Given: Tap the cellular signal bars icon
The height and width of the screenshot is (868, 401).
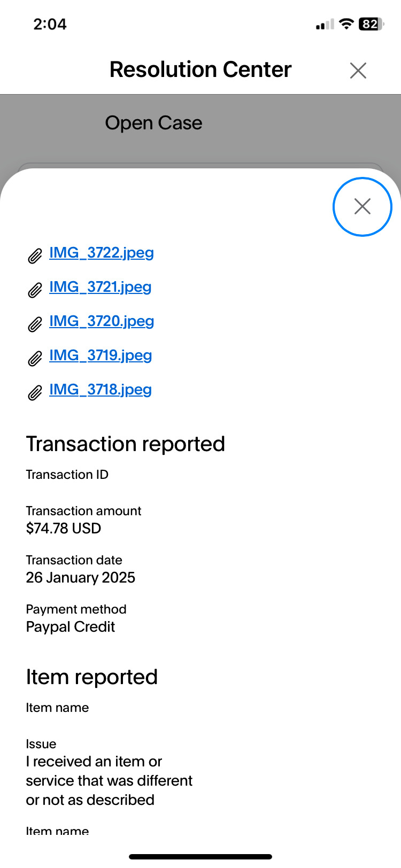Looking at the screenshot, I should point(325,25).
